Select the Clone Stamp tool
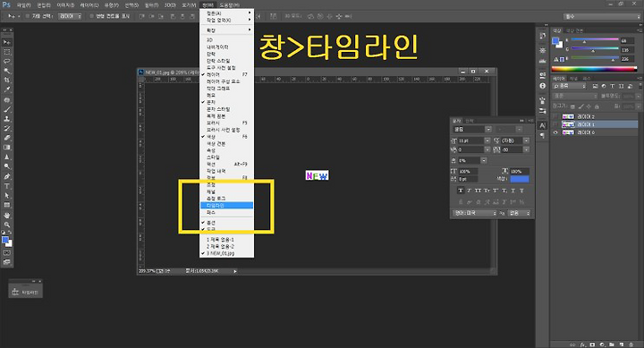This screenshot has width=644, height=348. coord(7,119)
